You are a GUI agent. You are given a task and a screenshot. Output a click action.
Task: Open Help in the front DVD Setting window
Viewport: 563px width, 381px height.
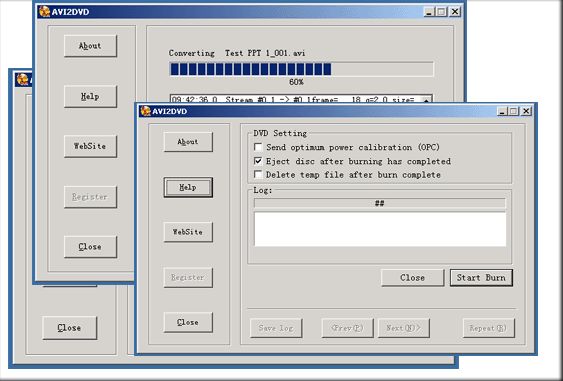(188, 187)
